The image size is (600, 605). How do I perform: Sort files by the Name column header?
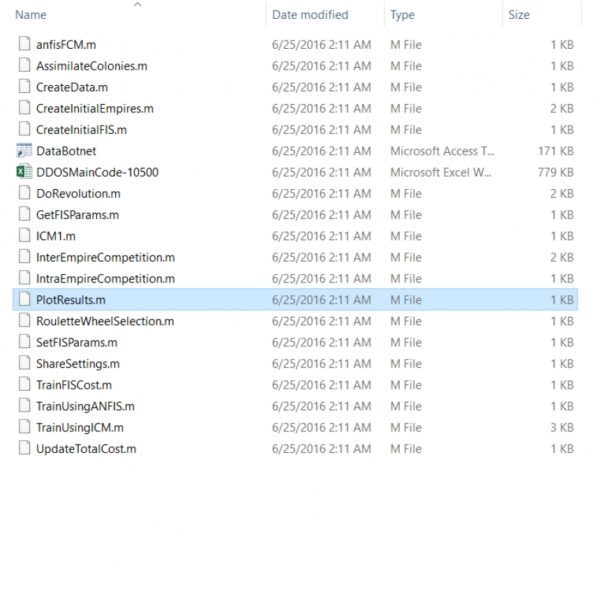click(x=31, y=15)
